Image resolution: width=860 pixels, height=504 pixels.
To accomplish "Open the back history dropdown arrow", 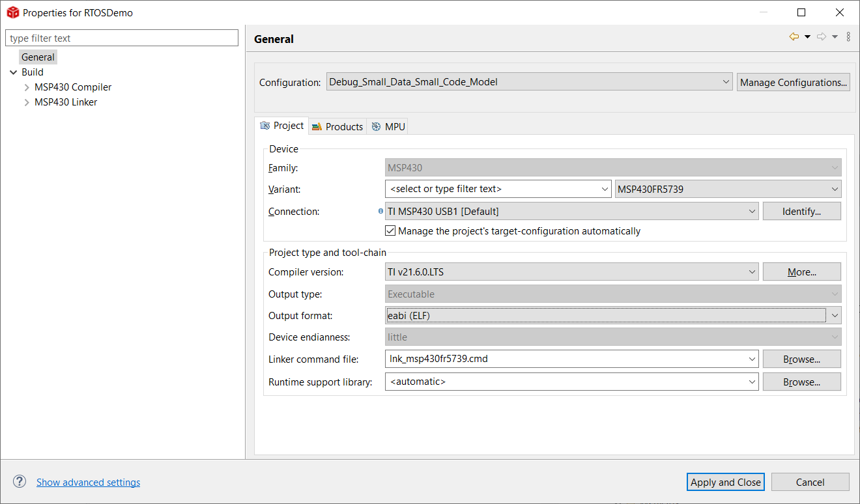I will point(807,37).
